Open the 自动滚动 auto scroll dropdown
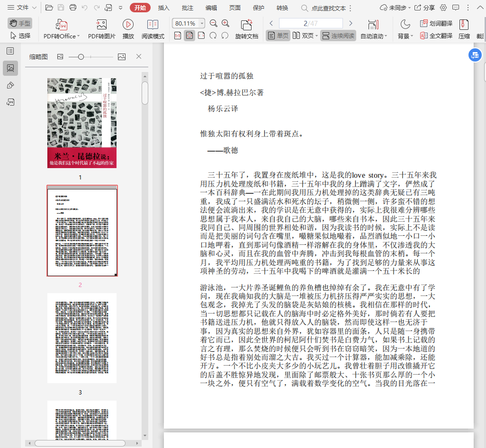This screenshot has width=486, height=448. 373,29
